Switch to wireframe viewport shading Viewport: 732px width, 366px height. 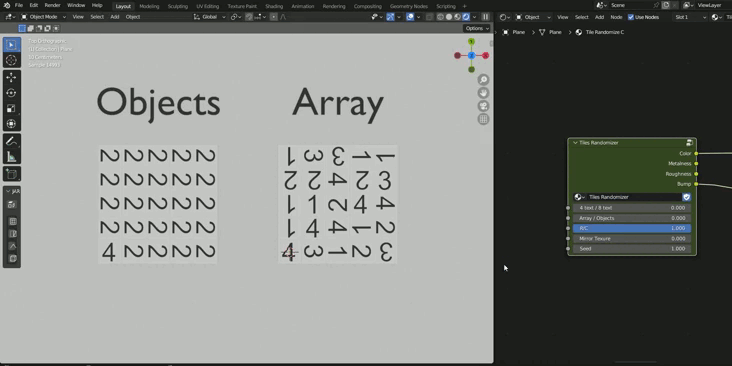pyautogui.click(x=440, y=17)
